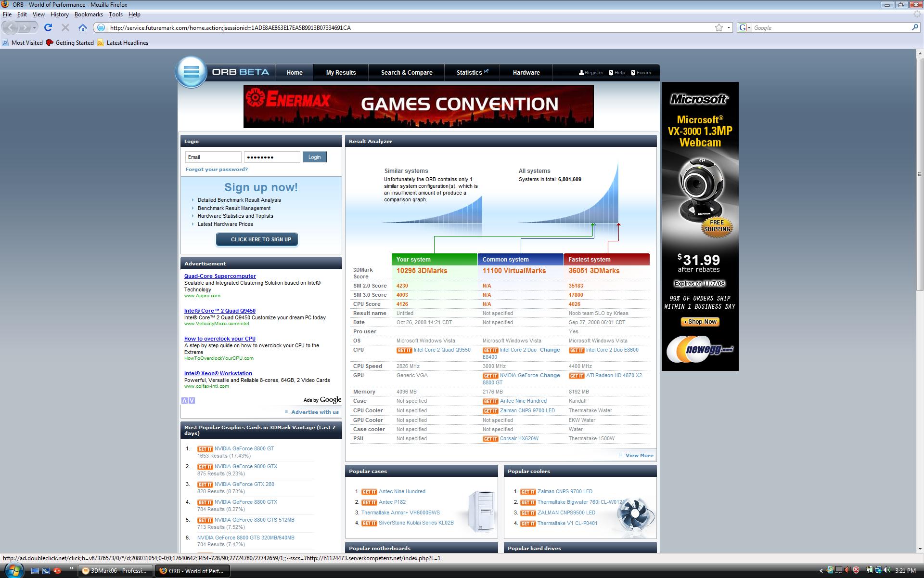Switch to 3DMark06 taskbar window

pos(115,571)
